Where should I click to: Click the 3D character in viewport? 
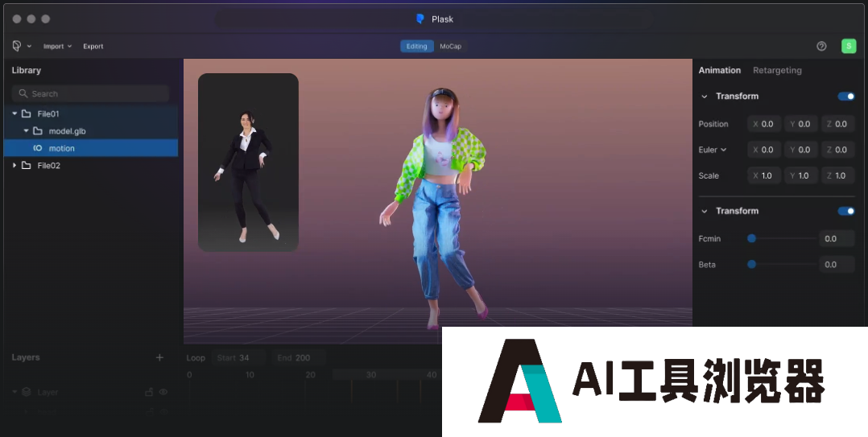(x=435, y=208)
